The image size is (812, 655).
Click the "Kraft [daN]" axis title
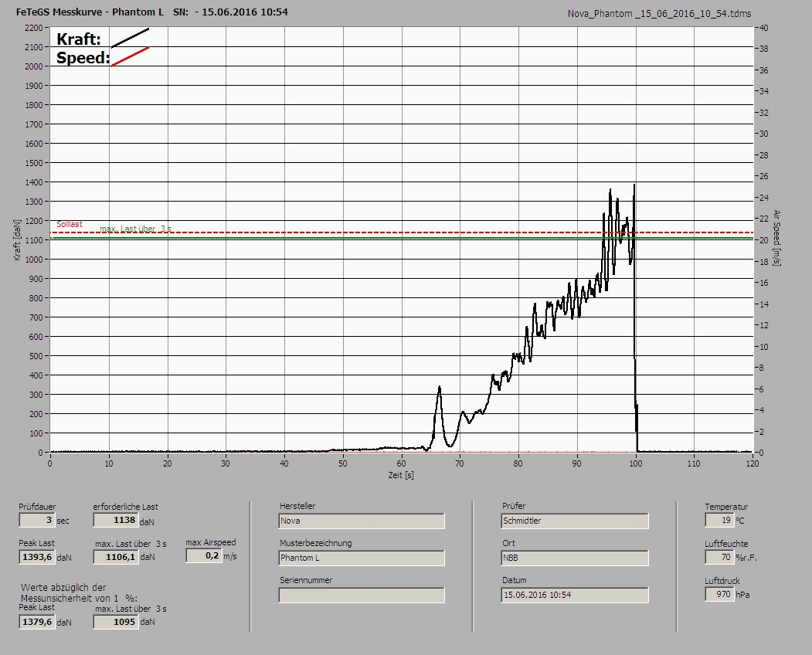17,239
